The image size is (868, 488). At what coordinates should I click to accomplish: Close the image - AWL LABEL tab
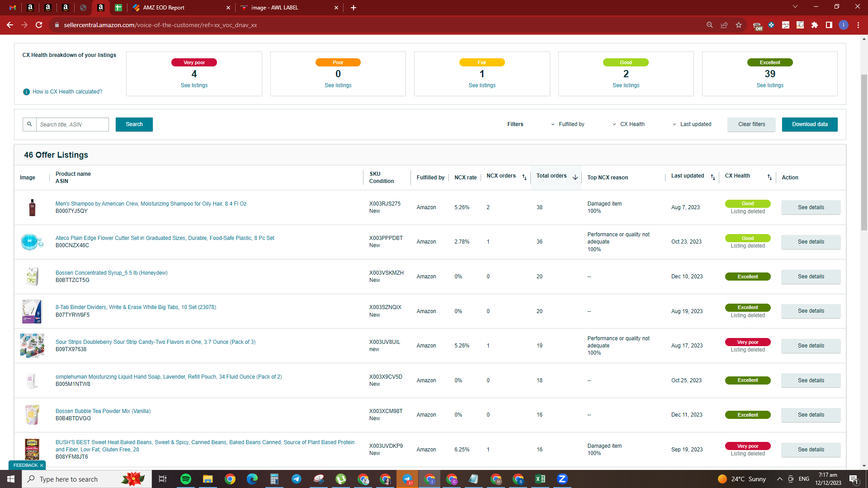(336, 8)
